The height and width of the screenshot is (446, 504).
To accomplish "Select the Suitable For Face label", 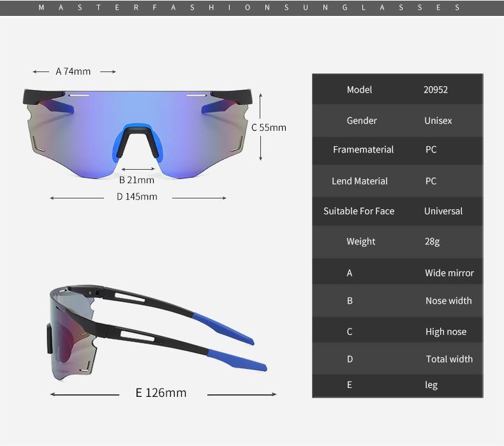I will (359, 211).
